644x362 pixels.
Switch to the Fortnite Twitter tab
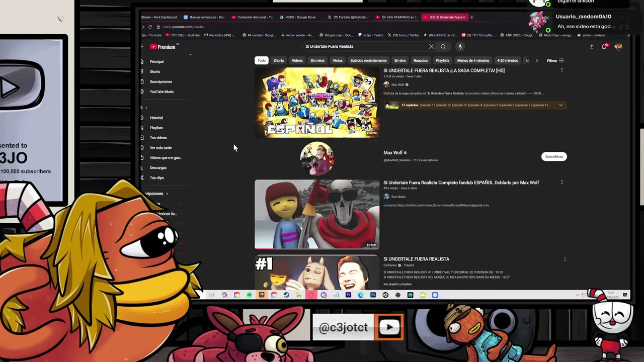coord(348,17)
